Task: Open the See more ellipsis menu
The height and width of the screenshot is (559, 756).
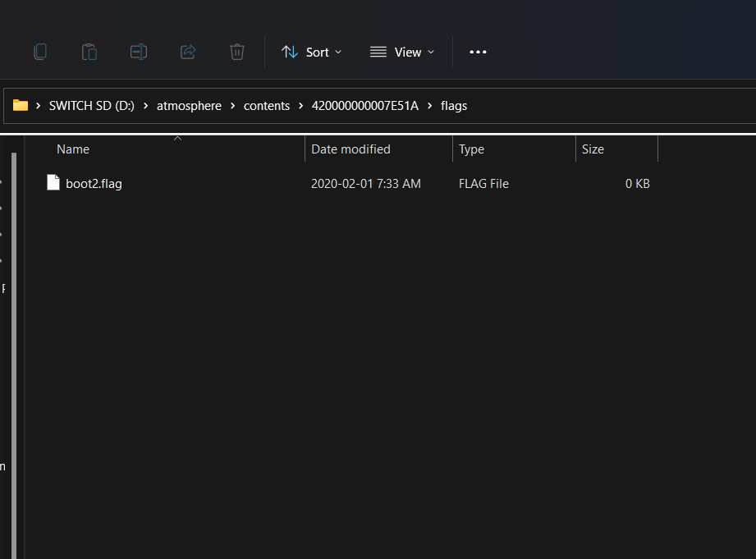Action: tap(478, 52)
